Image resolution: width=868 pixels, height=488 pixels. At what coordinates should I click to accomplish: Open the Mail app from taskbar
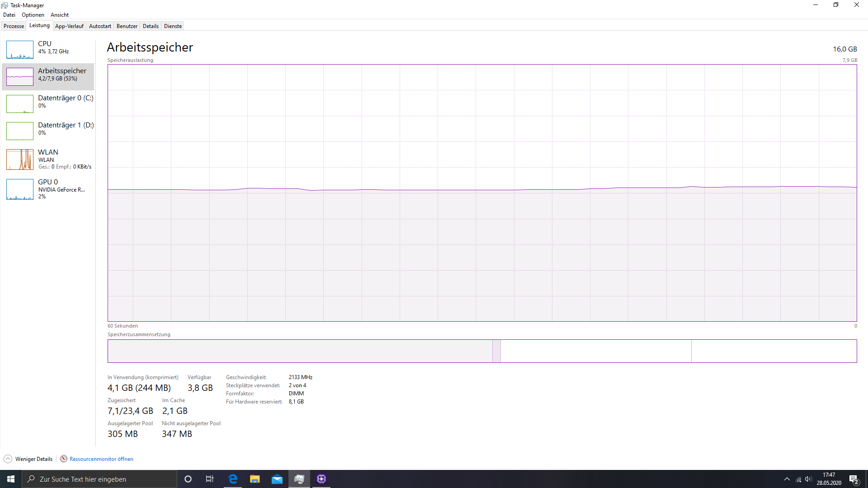pyautogui.click(x=277, y=479)
